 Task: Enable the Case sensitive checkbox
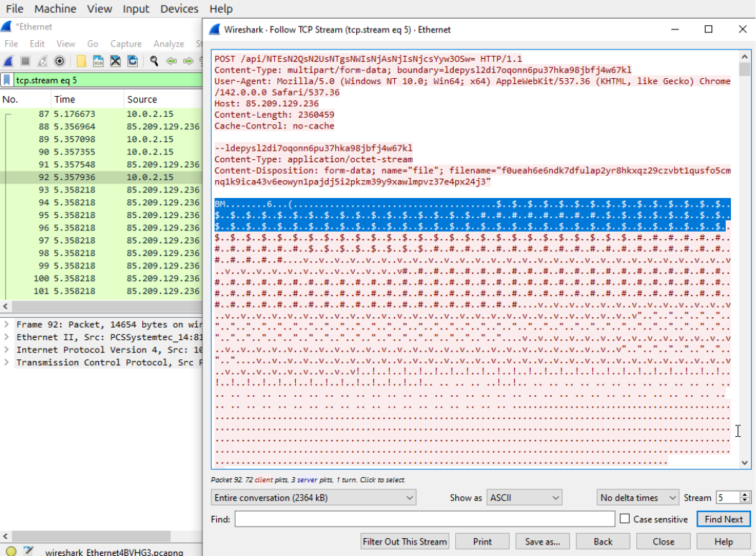625,519
